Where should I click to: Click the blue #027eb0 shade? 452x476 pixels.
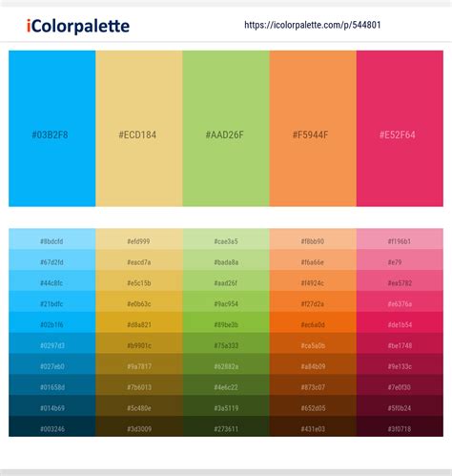click(x=52, y=364)
